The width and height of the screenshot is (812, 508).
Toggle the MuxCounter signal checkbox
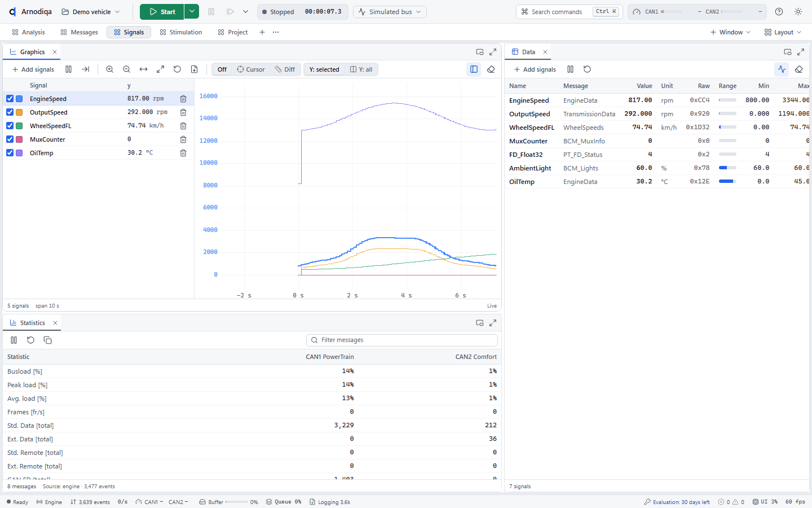point(10,139)
